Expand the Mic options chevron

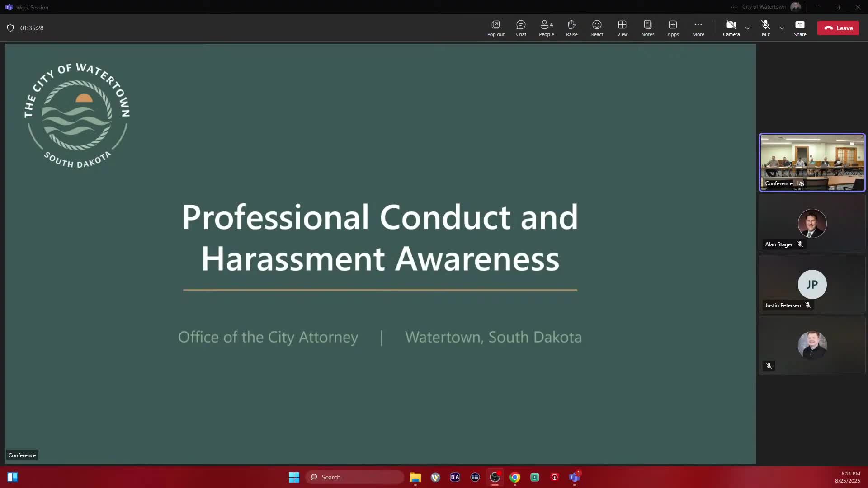[782, 28]
